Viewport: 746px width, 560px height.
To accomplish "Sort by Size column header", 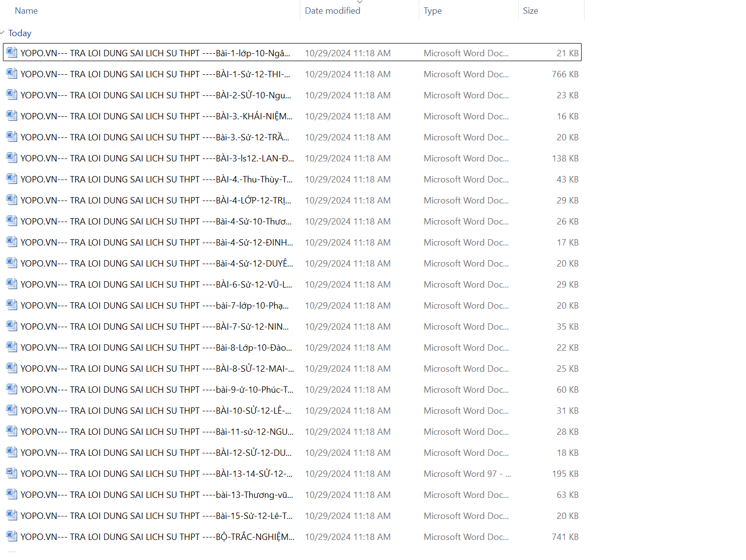I will pyautogui.click(x=530, y=11).
